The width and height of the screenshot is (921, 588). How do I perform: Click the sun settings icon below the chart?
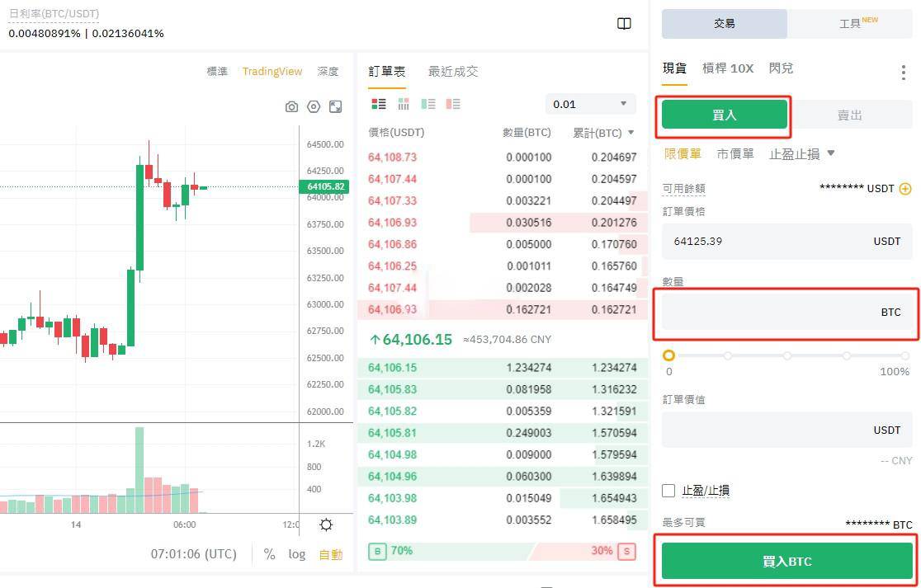coord(325,524)
